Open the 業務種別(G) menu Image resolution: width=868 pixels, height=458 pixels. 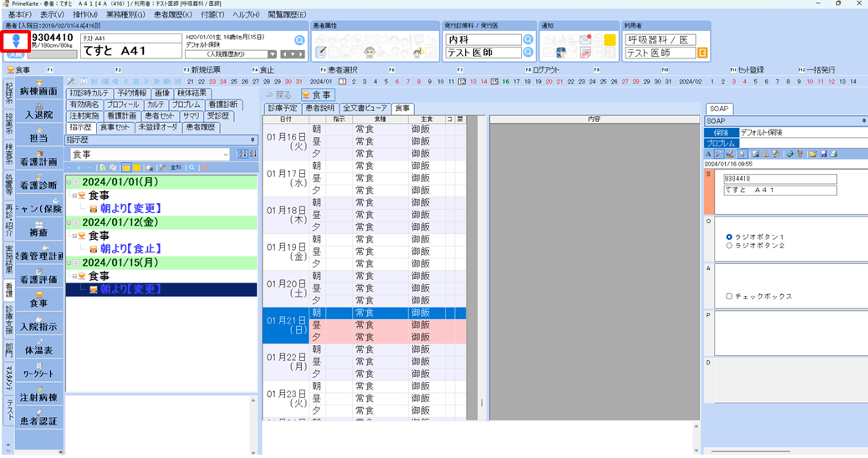[125, 15]
